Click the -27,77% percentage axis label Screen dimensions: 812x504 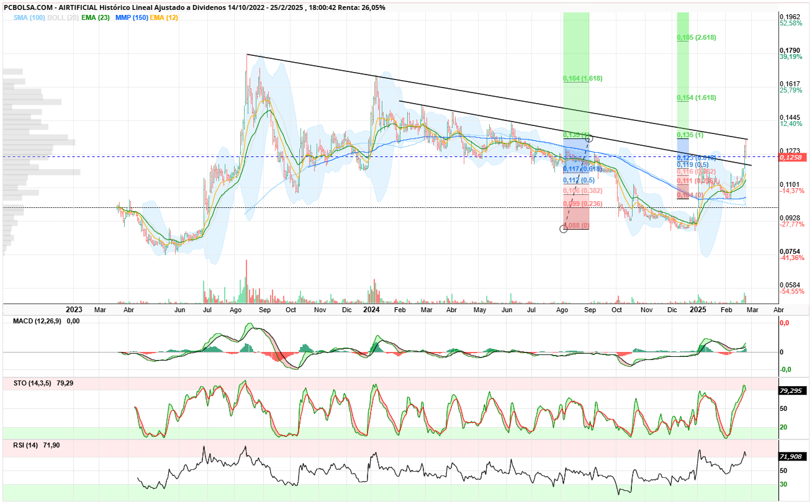pyautogui.click(x=792, y=225)
